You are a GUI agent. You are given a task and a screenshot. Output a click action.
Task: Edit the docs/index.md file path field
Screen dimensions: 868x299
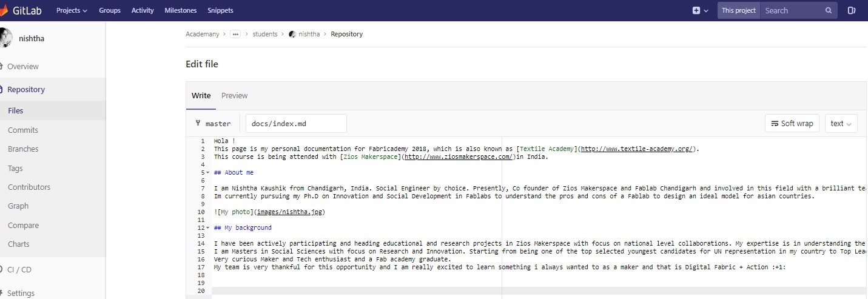tap(296, 123)
